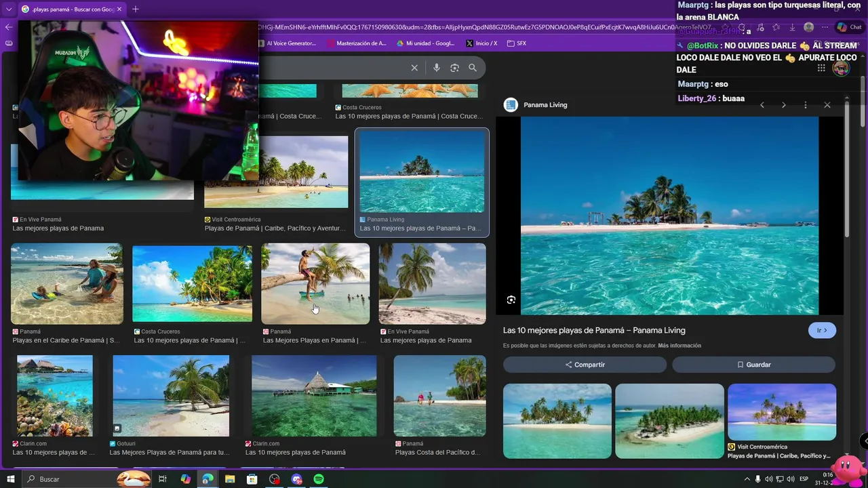Open man on leaning palm tree thumbnail
This screenshot has width=868, height=488.
click(x=315, y=283)
